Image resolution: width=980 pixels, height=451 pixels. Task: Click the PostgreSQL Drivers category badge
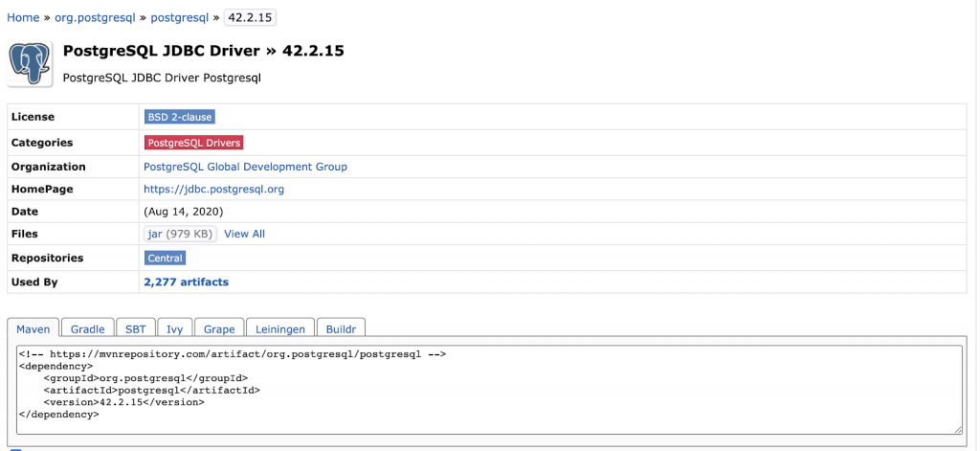click(193, 143)
